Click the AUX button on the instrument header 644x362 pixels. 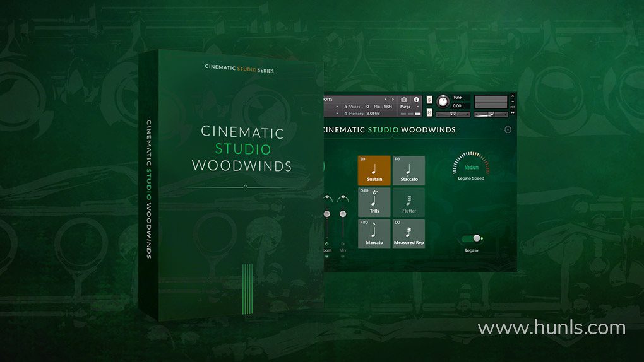coord(513,107)
